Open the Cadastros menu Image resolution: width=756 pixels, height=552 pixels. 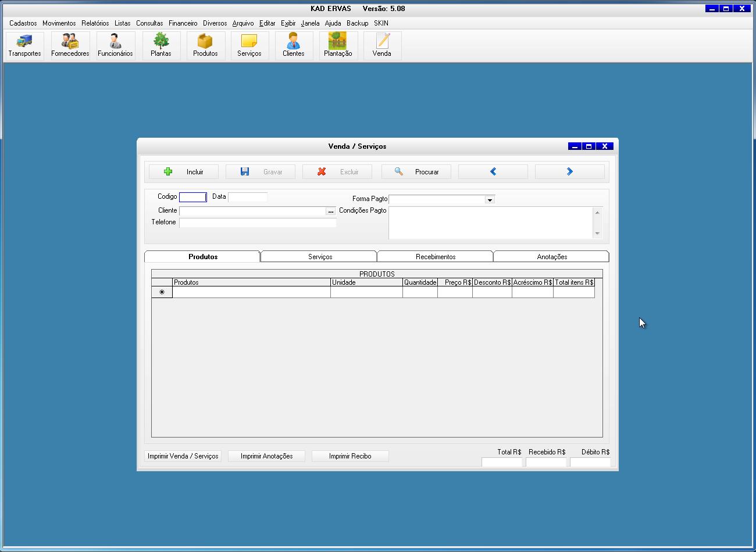click(x=23, y=23)
